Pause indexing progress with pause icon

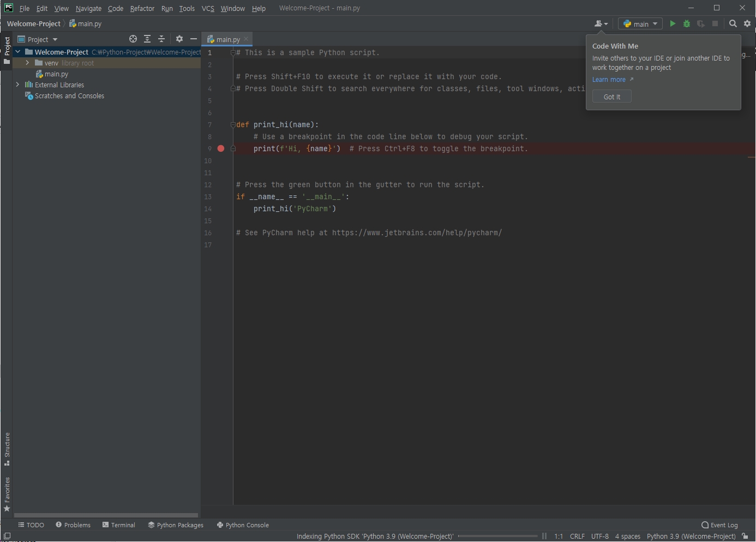pyautogui.click(x=544, y=536)
